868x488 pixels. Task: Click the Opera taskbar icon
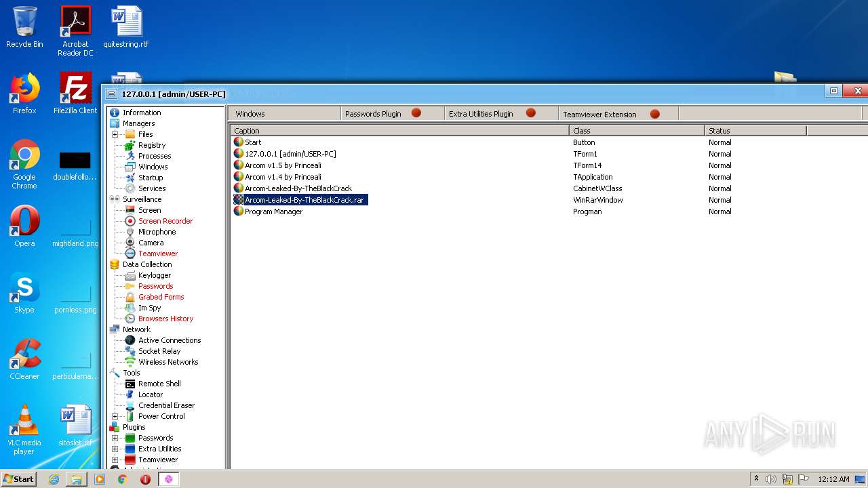[145, 479]
